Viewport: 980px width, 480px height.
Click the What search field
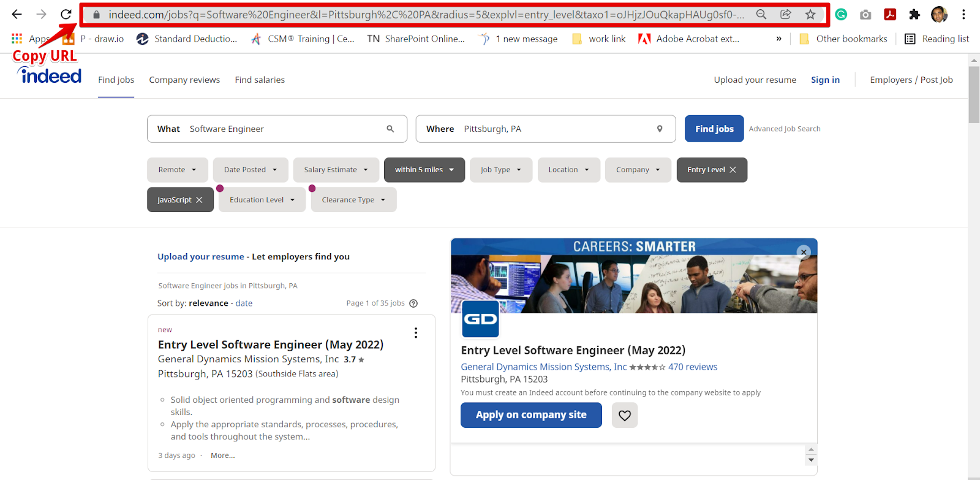277,129
